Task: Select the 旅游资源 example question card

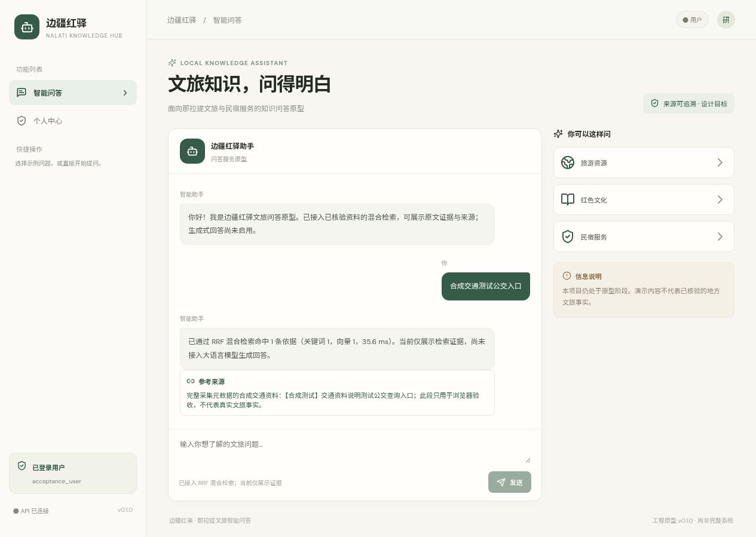Action: (x=644, y=162)
